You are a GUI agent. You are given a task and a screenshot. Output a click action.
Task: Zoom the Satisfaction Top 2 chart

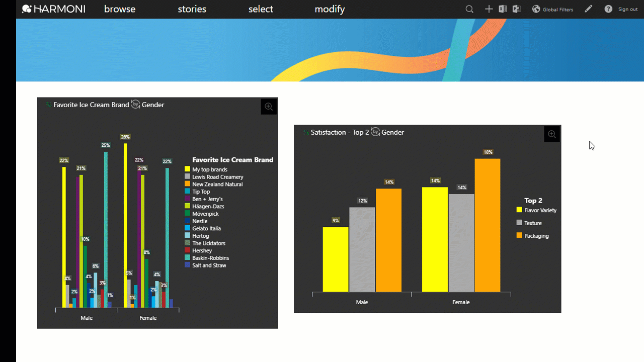tap(552, 134)
